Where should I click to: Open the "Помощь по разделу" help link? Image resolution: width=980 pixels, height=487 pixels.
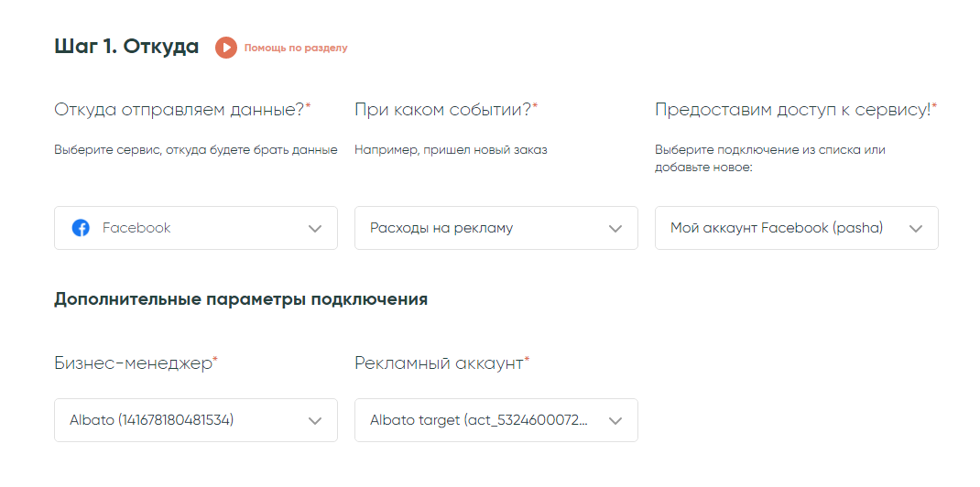coord(296,48)
